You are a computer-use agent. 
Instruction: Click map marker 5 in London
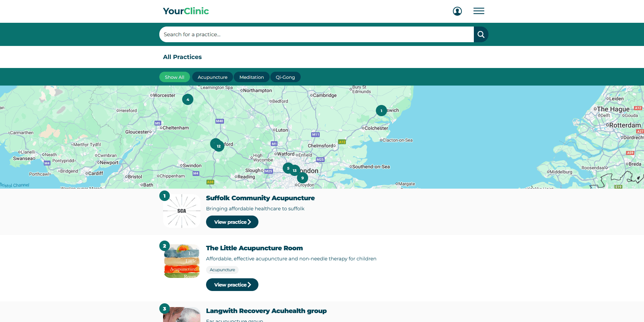tap(288, 168)
